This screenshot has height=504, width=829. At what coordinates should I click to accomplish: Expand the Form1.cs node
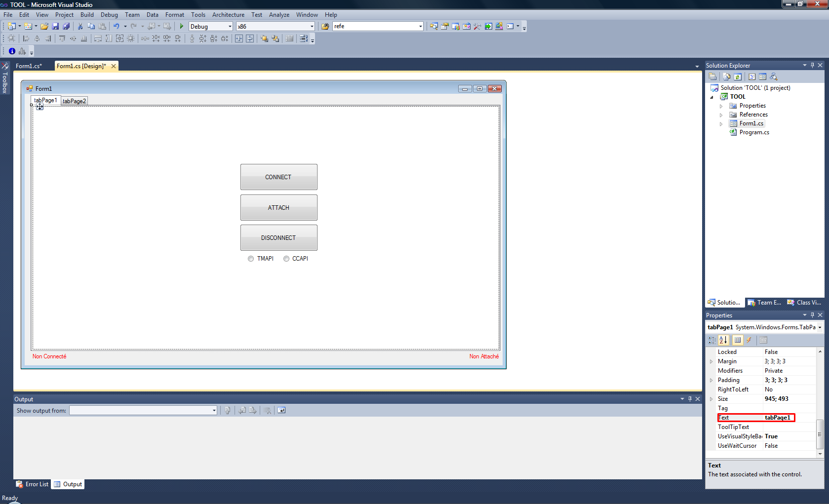(x=721, y=123)
